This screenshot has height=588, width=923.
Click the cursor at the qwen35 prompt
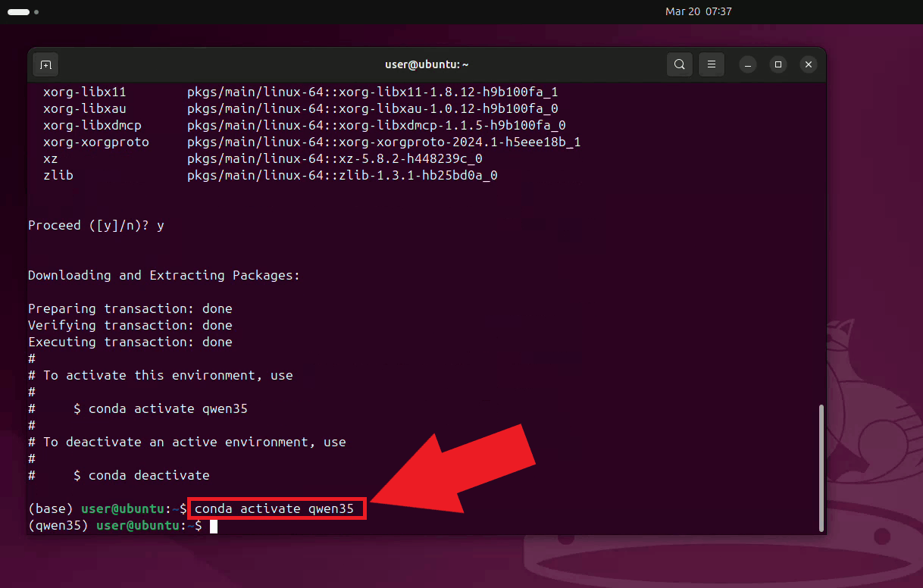pyautogui.click(x=214, y=526)
